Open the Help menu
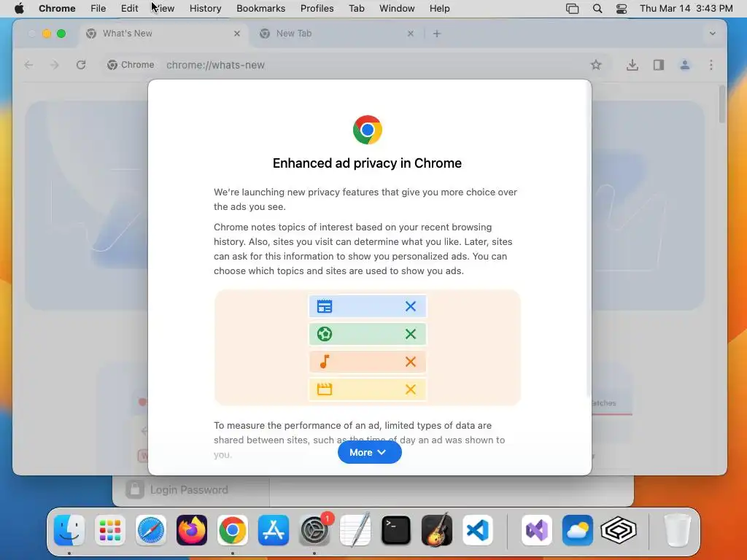 point(439,9)
